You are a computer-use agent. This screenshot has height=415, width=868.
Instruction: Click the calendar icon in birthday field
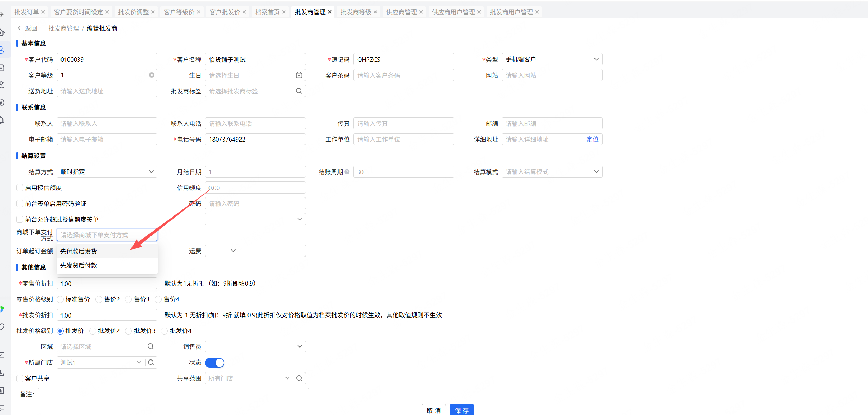[x=299, y=75]
